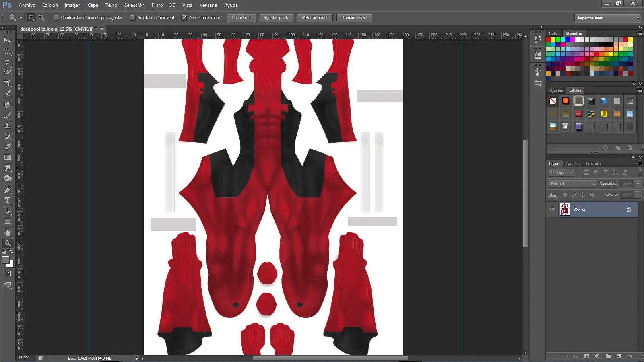Select the Gradient tool

pyautogui.click(x=8, y=157)
